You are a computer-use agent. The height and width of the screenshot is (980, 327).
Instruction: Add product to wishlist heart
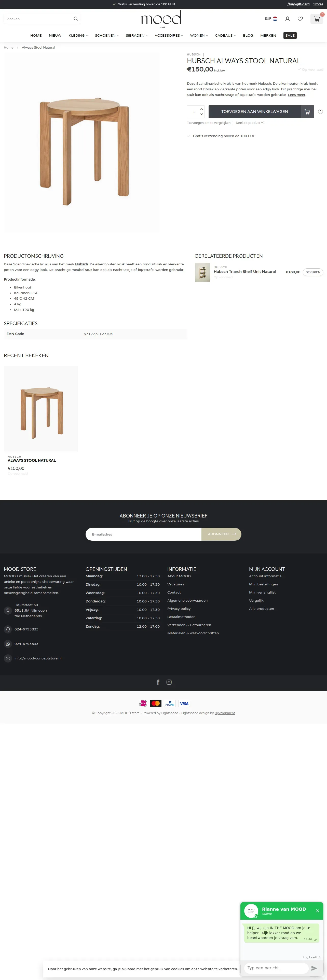pos(321,112)
